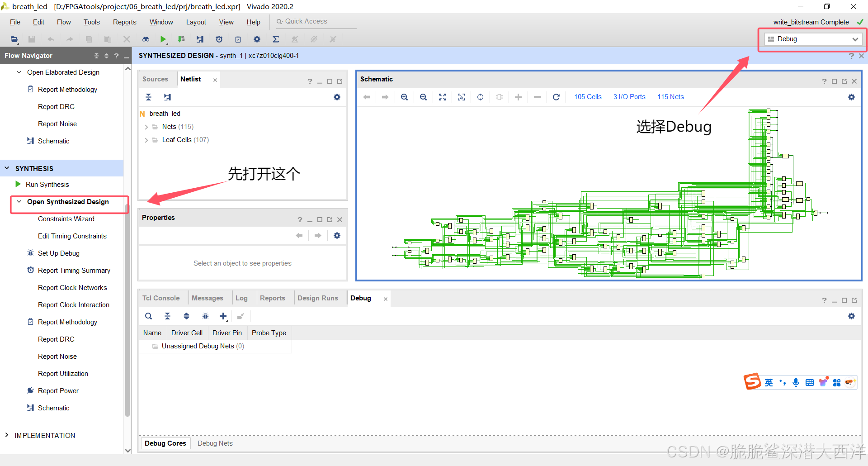Open the File menu

click(x=15, y=22)
